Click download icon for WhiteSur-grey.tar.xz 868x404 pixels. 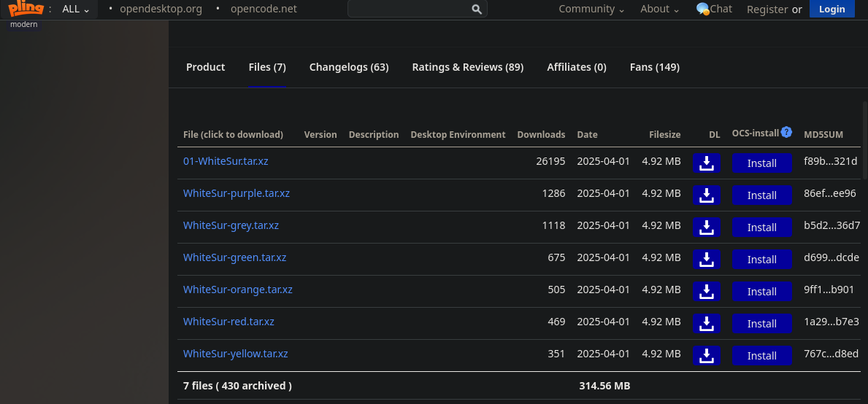tap(707, 227)
